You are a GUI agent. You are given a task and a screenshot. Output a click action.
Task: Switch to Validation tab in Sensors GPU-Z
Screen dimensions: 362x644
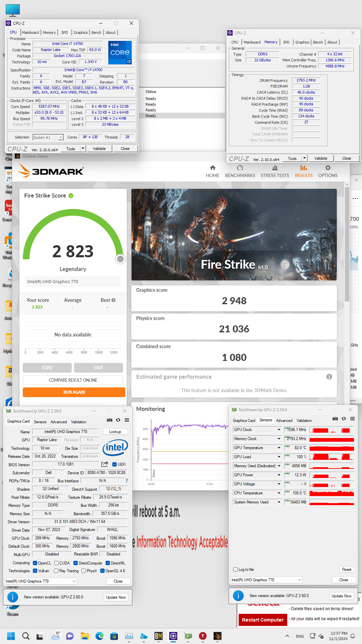pyautogui.click(x=304, y=421)
